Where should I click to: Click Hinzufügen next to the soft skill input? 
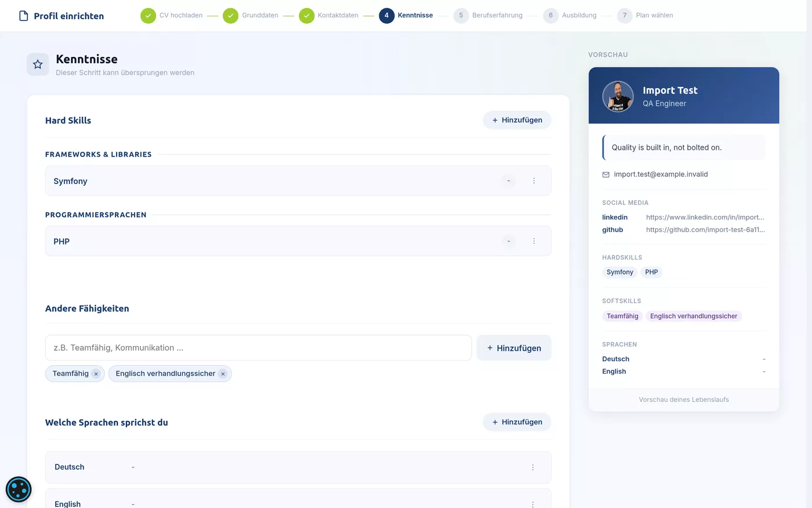(514, 348)
